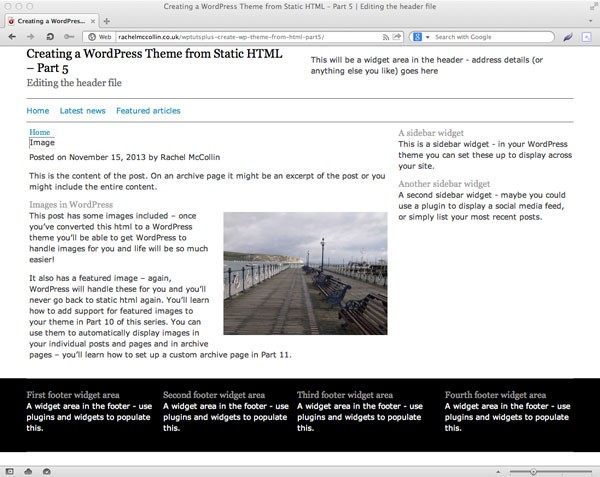
Task: Click the site title Creating a WordPress Theme
Action: (x=154, y=60)
